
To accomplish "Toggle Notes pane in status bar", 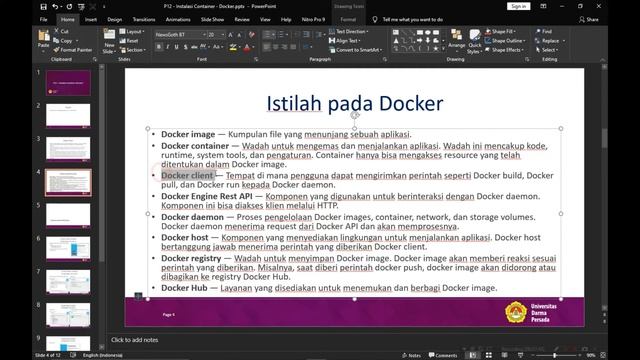I will (411, 355).
